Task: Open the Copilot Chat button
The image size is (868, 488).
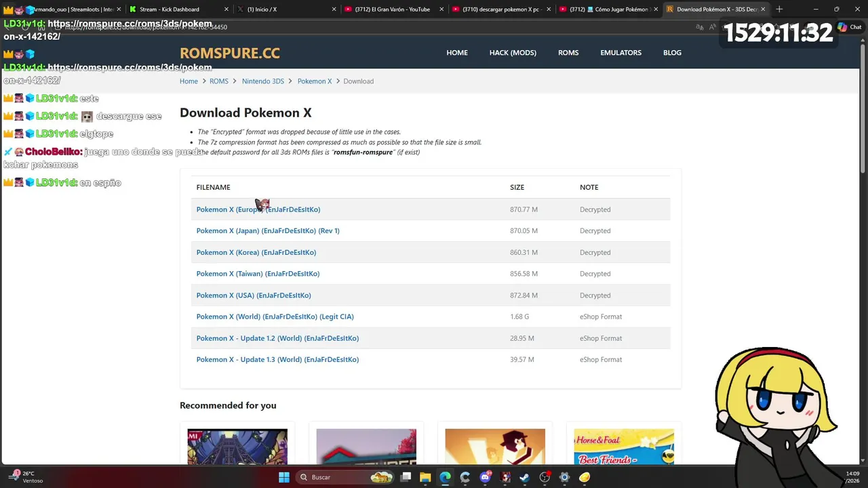Action: [849, 27]
